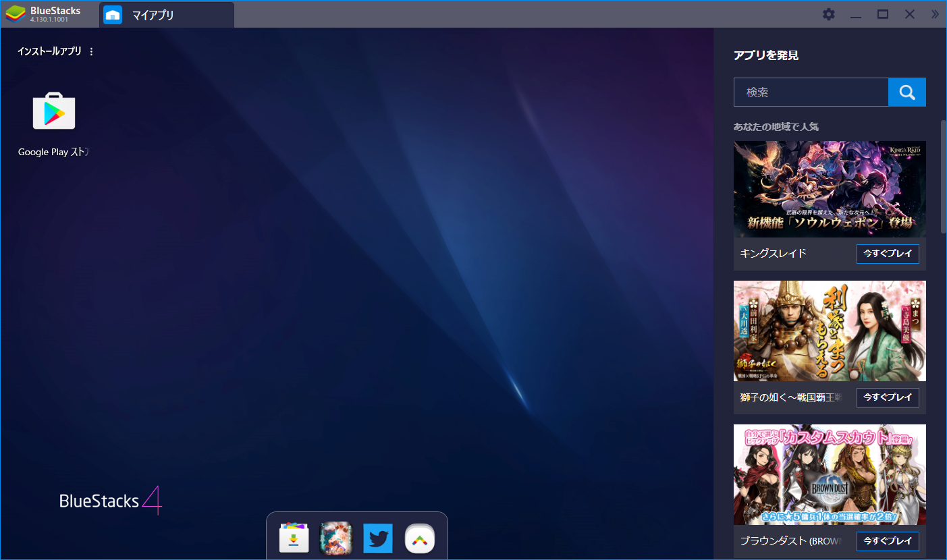Close the BlueStacks window
The image size is (947, 560).
coord(910,14)
